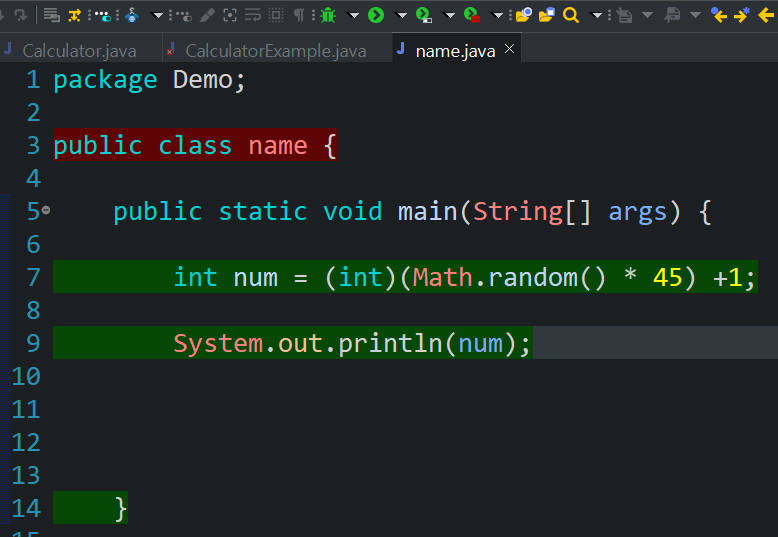Click 'System' on line 9

pos(218,343)
